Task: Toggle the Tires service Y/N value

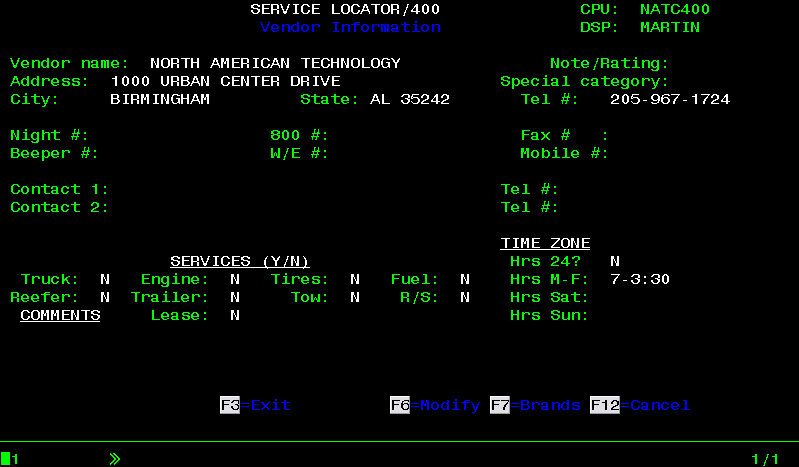Action: [x=355, y=279]
